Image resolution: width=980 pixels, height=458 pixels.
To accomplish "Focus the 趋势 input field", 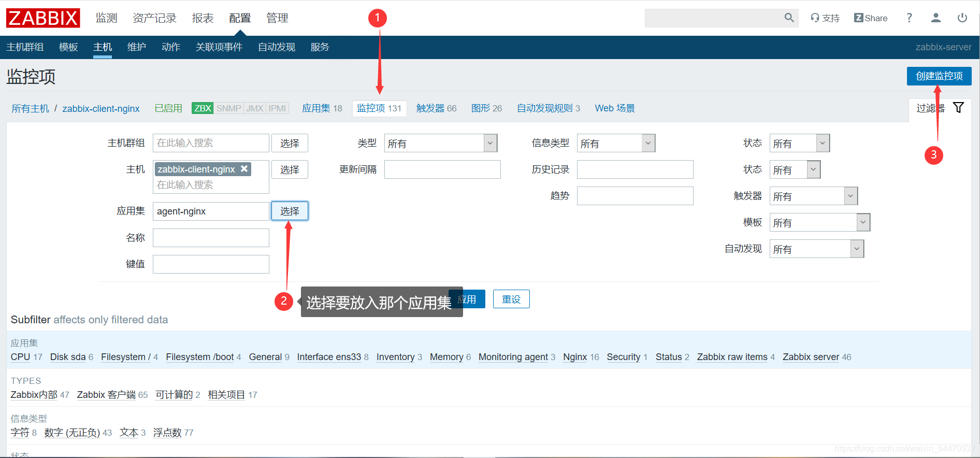I will [635, 196].
